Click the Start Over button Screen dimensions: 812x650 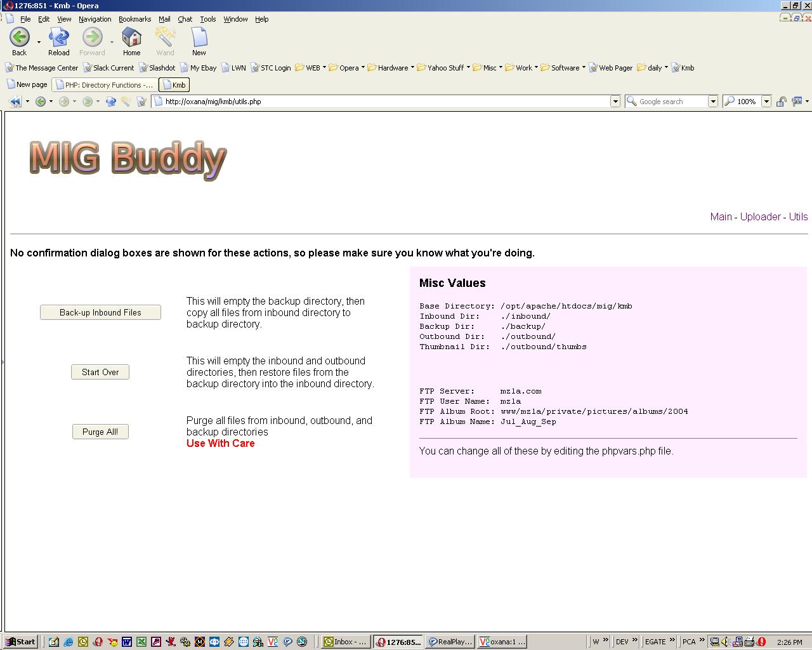click(100, 372)
